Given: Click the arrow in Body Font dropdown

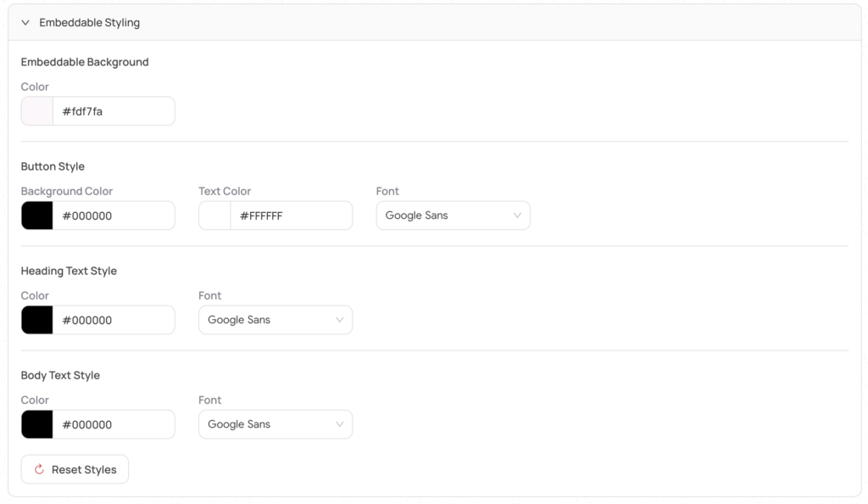Looking at the screenshot, I should 339,424.
